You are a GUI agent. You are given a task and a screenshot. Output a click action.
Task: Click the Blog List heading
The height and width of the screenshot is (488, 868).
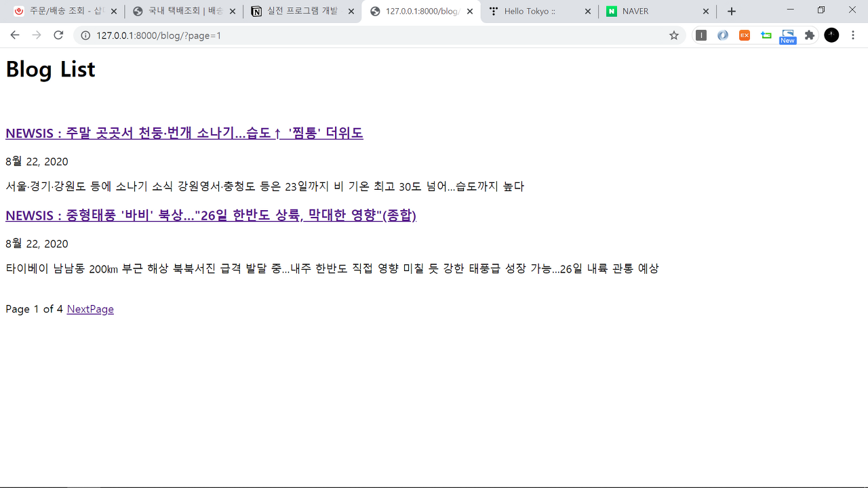point(50,69)
